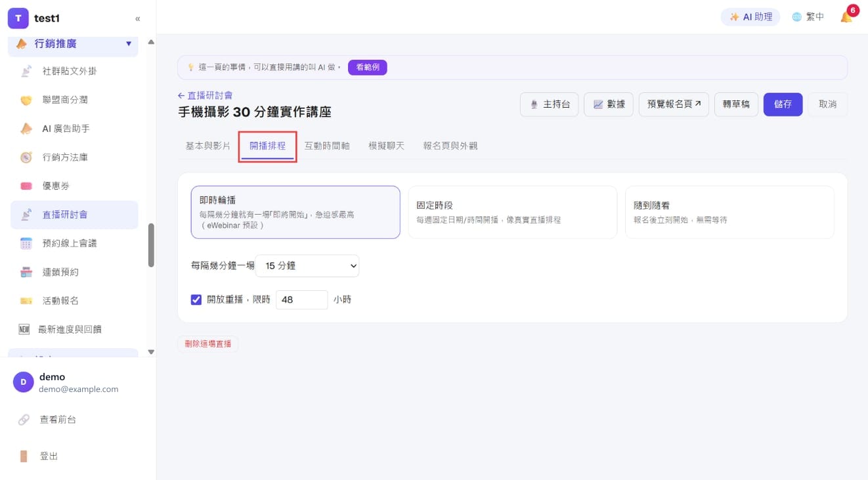Click the 預約線上會議 calendar icon

click(26, 243)
